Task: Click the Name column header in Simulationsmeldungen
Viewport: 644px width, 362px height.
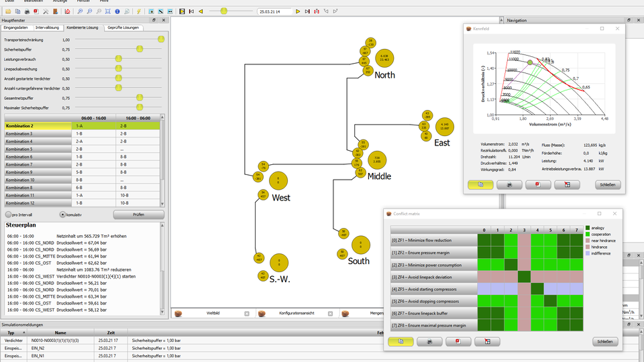Action: 60,333
